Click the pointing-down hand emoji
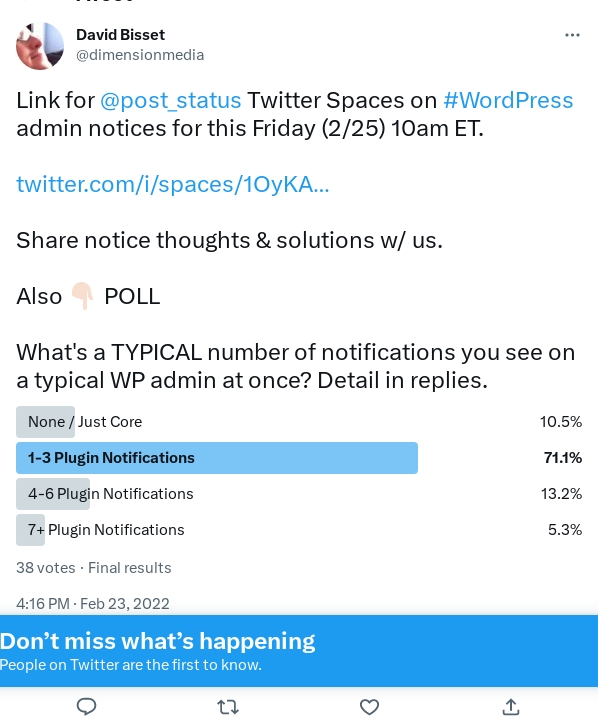This screenshot has height=721, width=598. pos(83,296)
